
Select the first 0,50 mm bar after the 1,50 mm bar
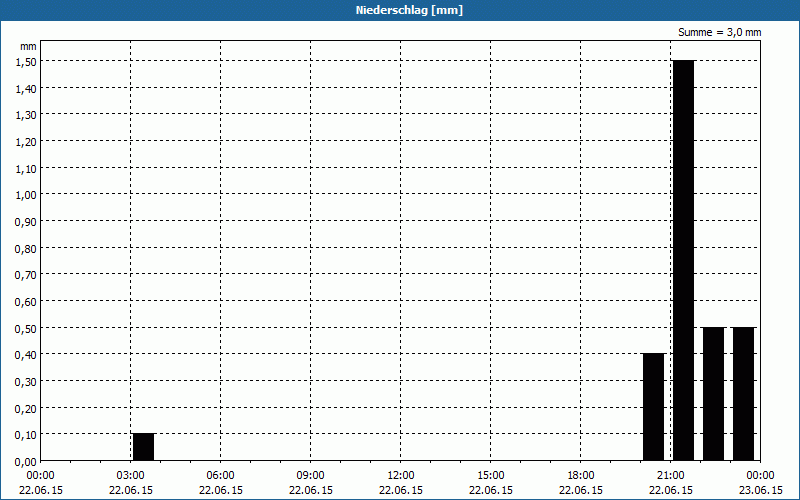click(713, 394)
